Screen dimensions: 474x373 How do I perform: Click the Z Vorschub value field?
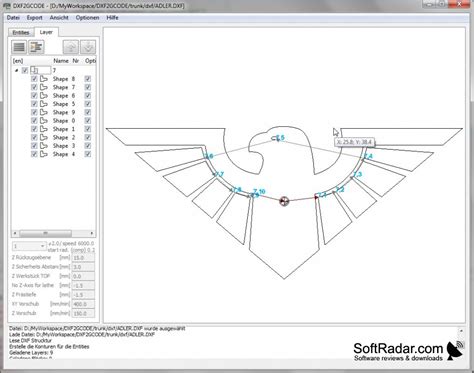pyautogui.click(x=83, y=314)
